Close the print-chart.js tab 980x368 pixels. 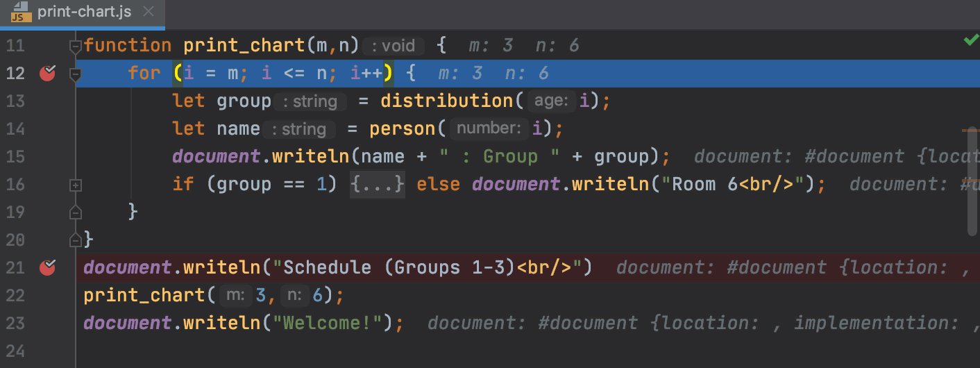click(147, 12)
